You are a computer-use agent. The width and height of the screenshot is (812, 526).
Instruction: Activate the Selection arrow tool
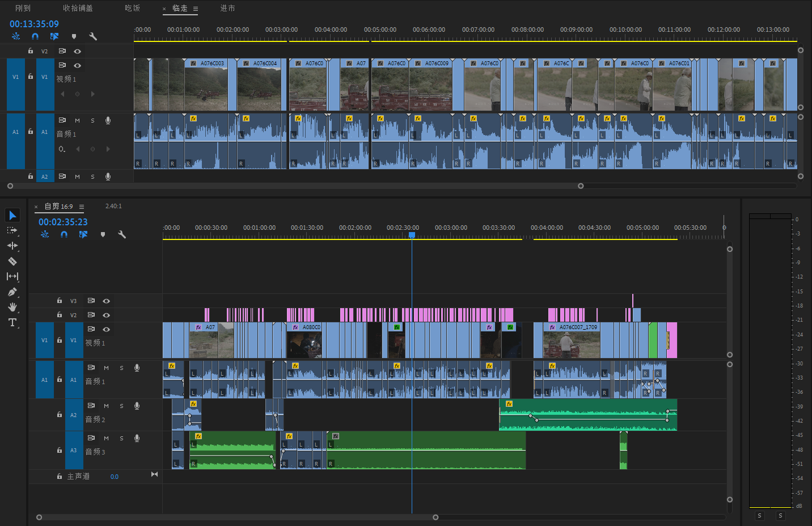click(x=12, y=215)
